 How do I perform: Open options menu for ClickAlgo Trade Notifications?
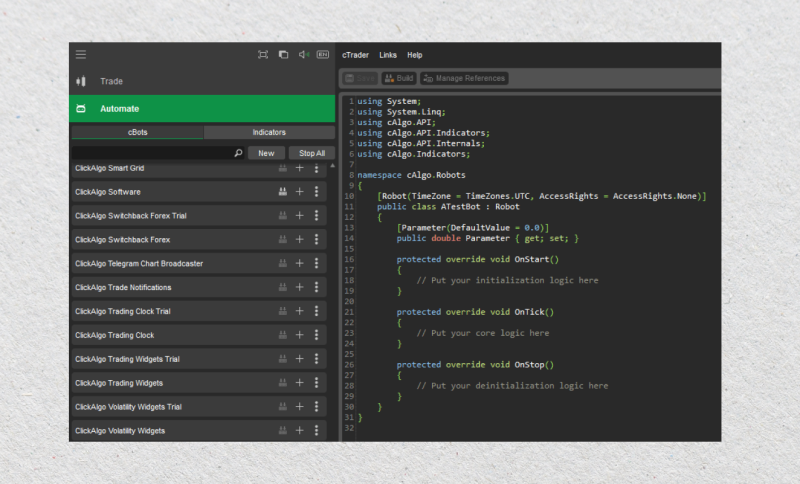click(x=316, y=288)
